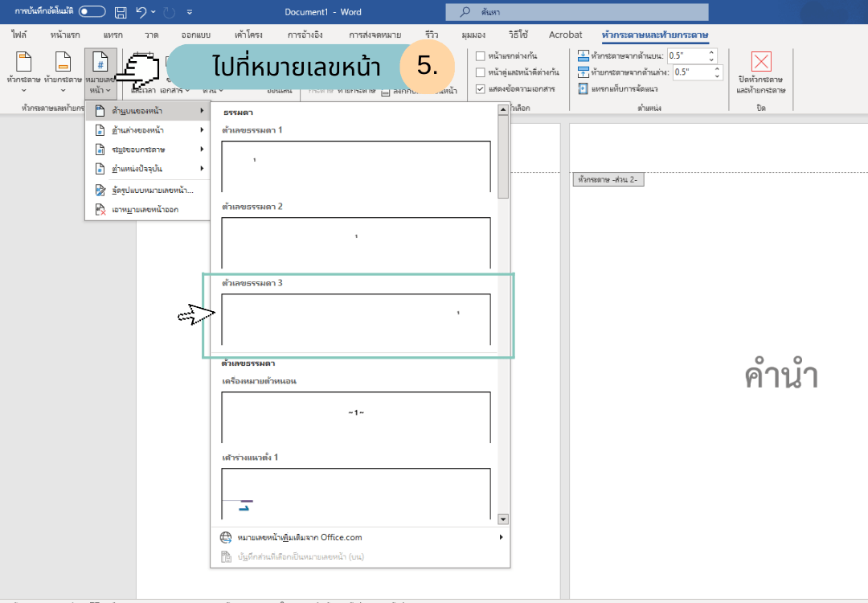Open the Acrobat tab

(565, 35)
